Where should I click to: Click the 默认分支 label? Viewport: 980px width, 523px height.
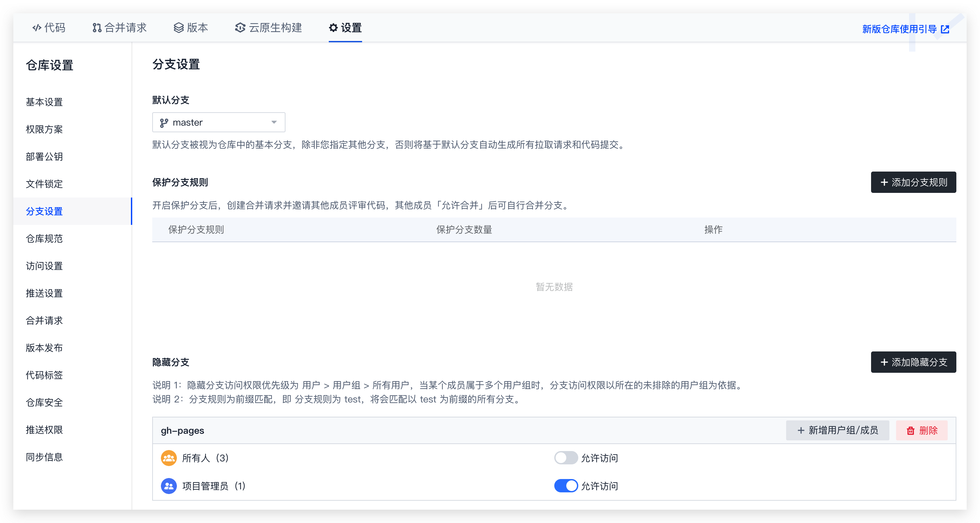click(171, 100)
